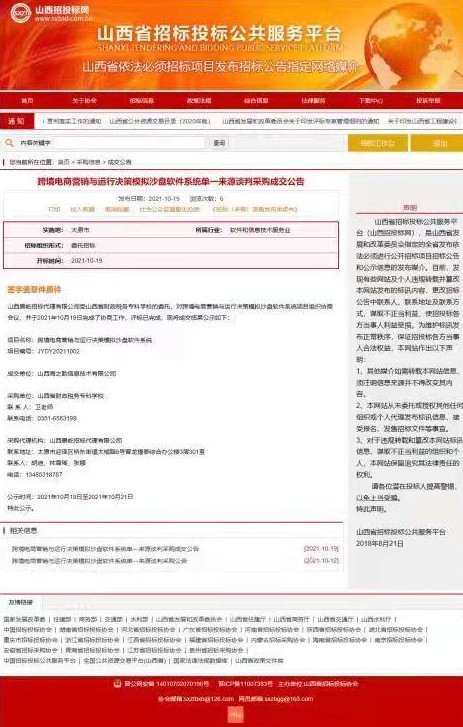
Task: Open the 山西省政策文件库 link
Action: 259,660
